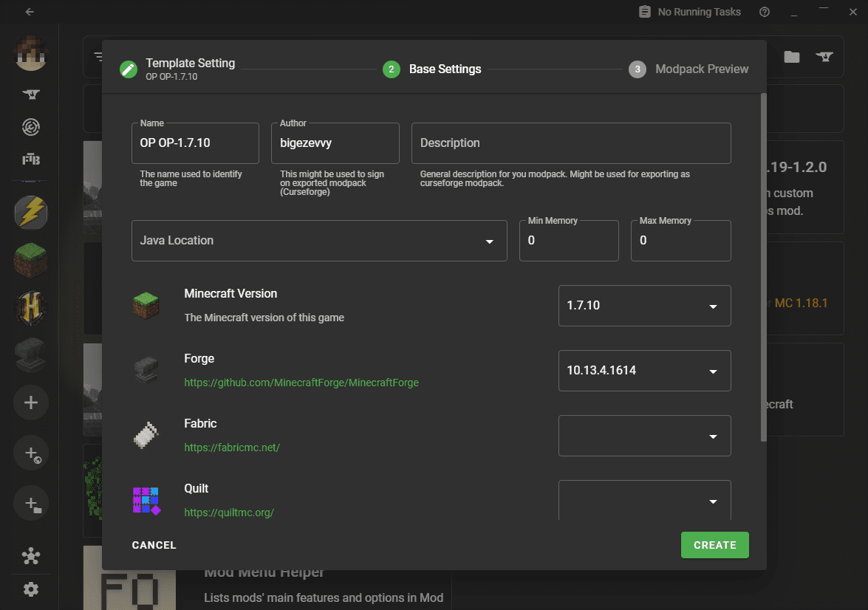Go to Base Settings step 2

pyautogui.click(x=432, y=69)
